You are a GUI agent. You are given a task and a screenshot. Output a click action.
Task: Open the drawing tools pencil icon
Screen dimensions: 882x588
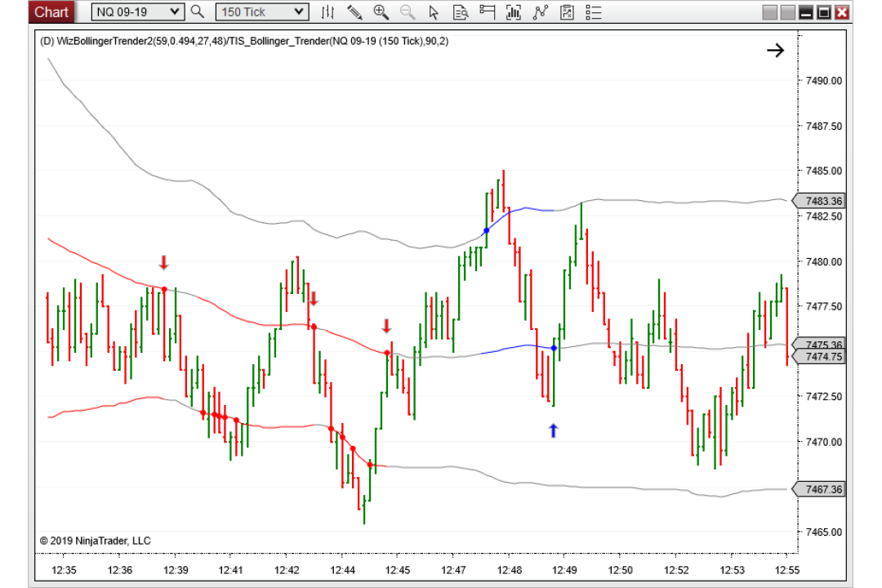354,11
